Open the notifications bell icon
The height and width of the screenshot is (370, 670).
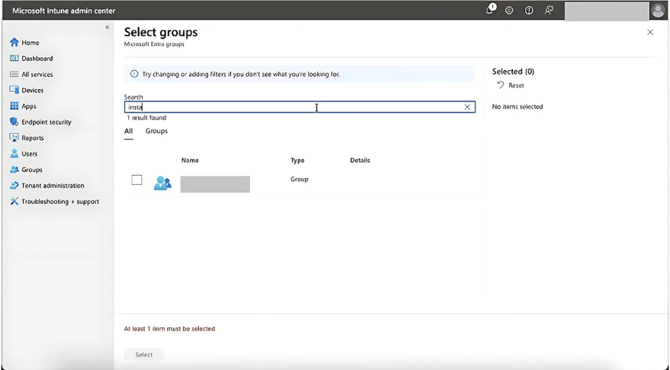[490, 10]
